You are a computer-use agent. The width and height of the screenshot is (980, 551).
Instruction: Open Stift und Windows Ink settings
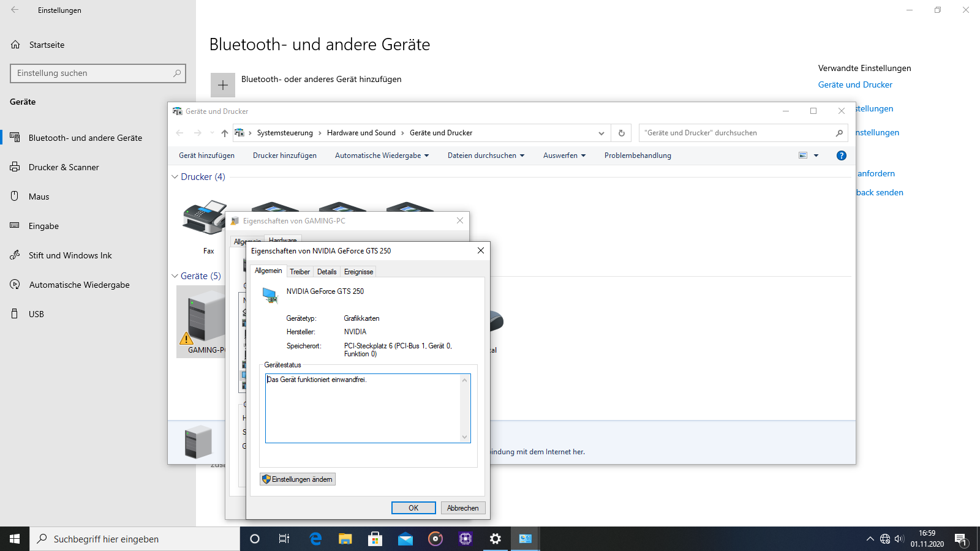tap(69, 255)
